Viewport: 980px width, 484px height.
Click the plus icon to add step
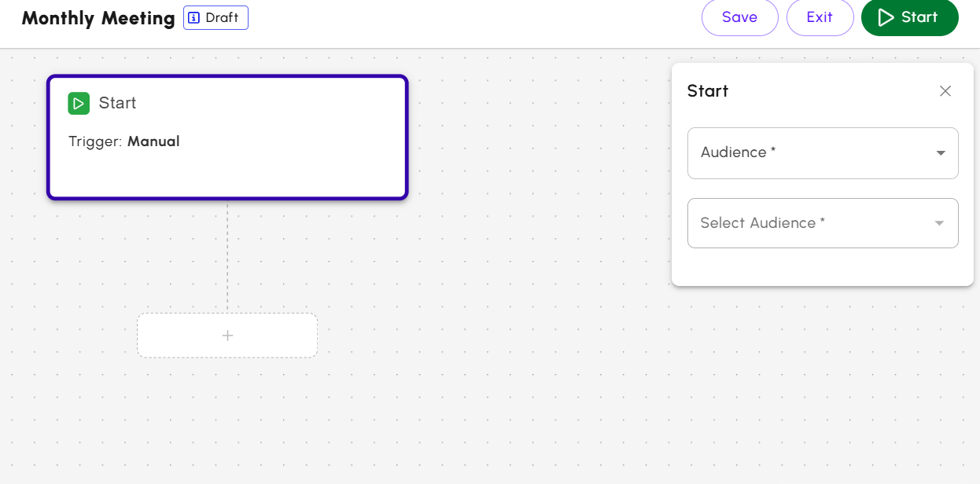(x=227, y=335)
